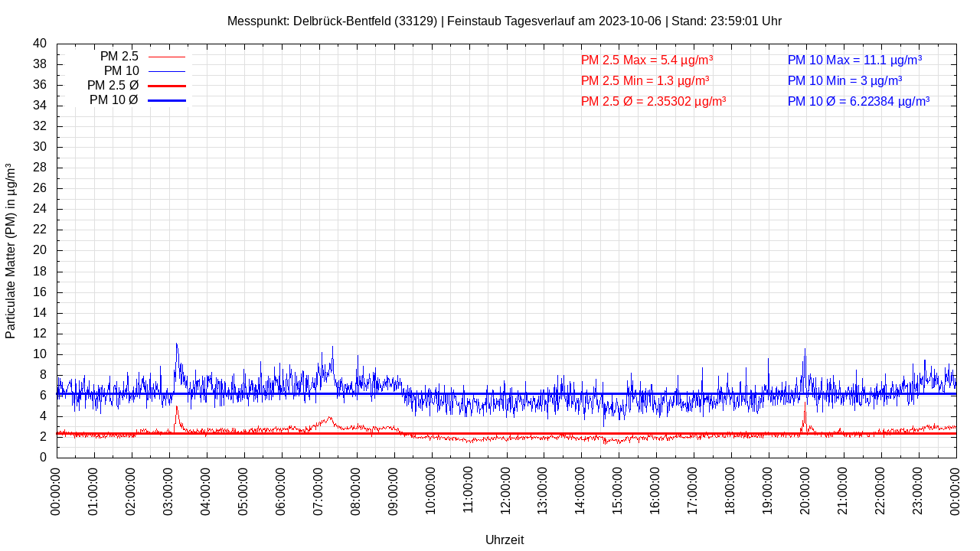Image resolution: width=980 pixels, height=551 pixels.
Task: Click the 40 value on the y-axis
Action: pos(40,44)
